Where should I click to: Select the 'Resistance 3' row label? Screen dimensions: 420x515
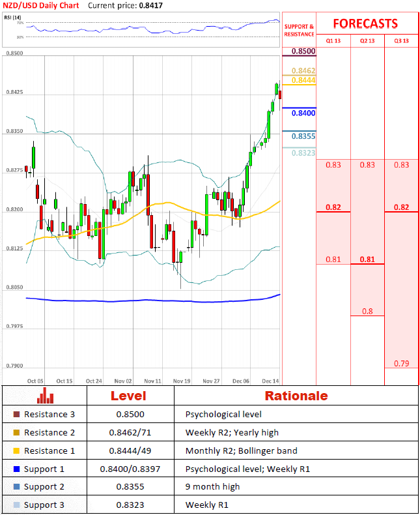pos(49,414)
